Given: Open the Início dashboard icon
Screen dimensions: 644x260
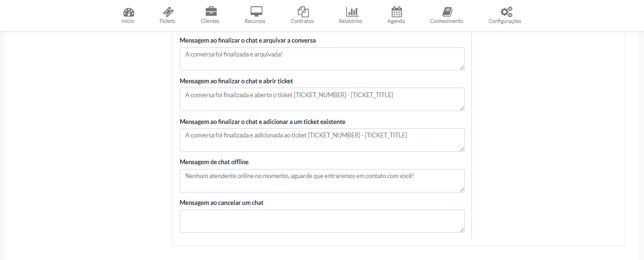Looking at the screenshot, I should (128, 12).
